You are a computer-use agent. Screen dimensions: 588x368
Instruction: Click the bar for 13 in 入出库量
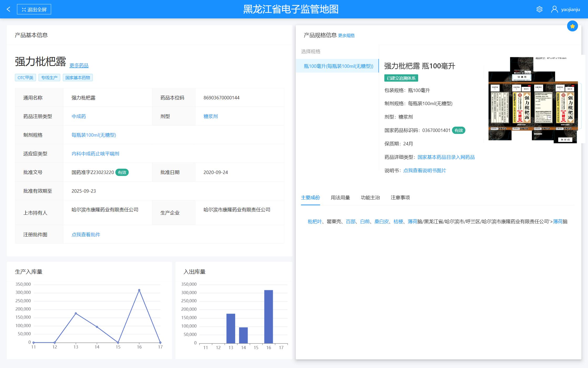231,329
